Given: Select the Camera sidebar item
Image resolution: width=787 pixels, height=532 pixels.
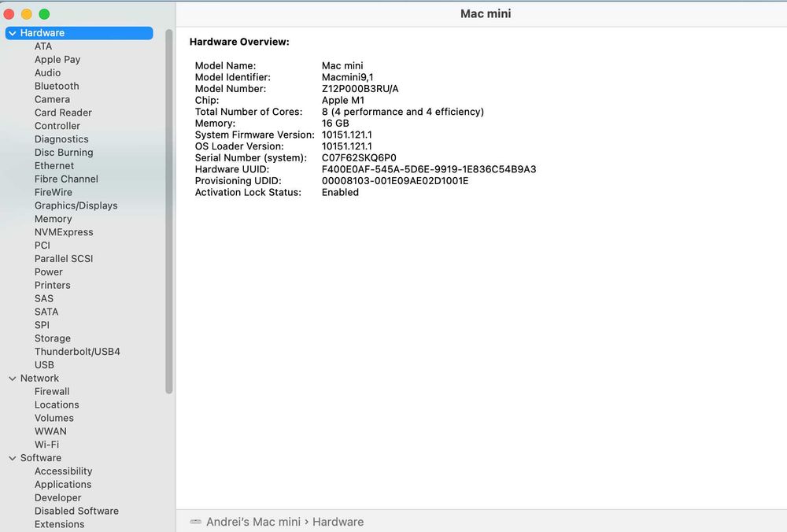Looking at the screenshot, I should (52, 99).
